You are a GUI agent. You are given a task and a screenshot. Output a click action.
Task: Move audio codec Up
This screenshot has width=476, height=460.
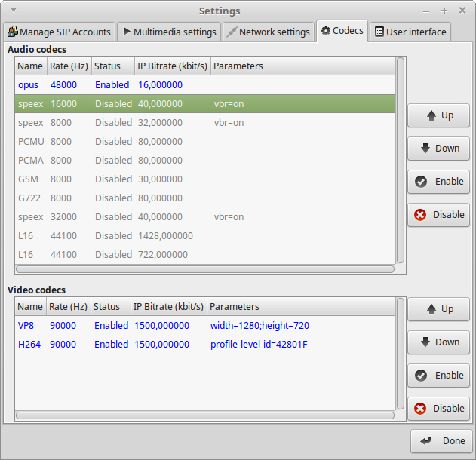click(439, 115)
